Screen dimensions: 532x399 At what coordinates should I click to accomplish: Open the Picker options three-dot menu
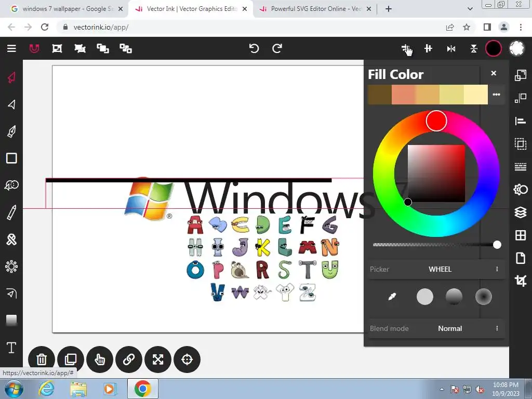coord(497,269)
